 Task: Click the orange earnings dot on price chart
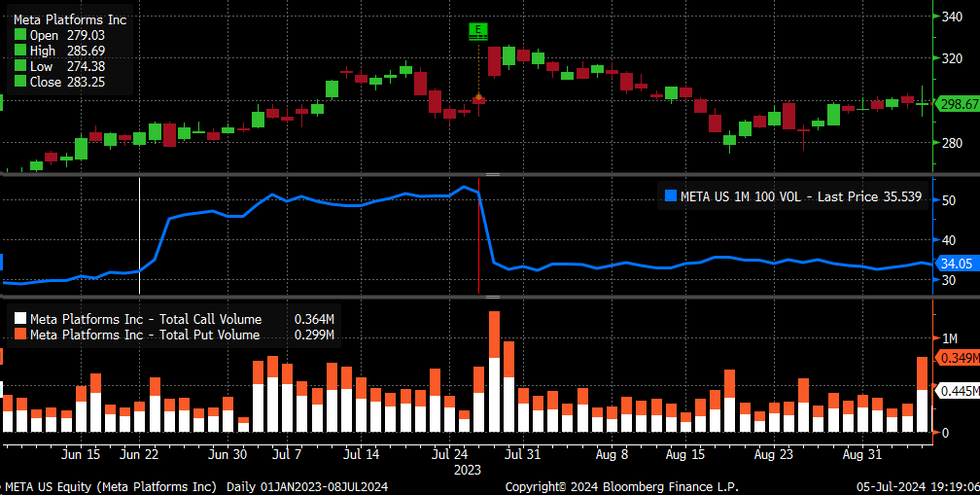pos(478,97)
